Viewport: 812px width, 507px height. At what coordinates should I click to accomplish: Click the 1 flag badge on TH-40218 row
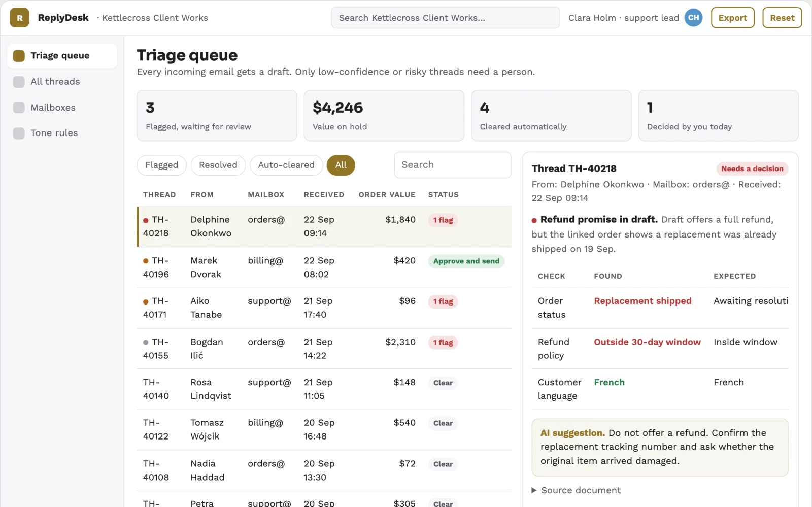(443, 220)
